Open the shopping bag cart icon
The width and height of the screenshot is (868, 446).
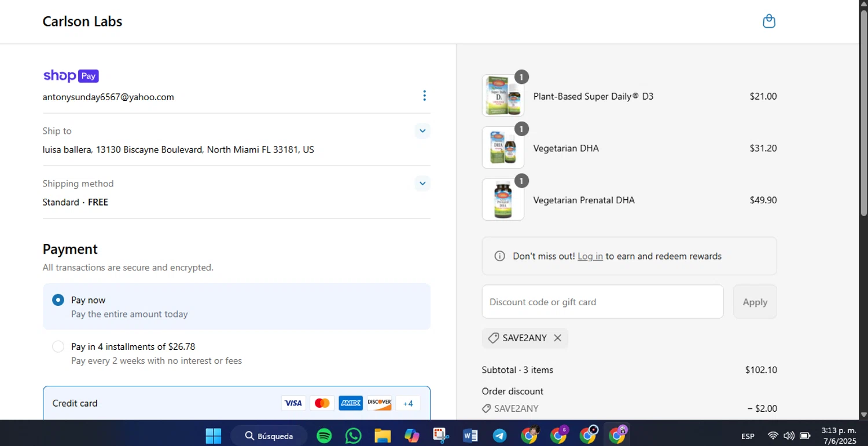[x=768, y=21]
